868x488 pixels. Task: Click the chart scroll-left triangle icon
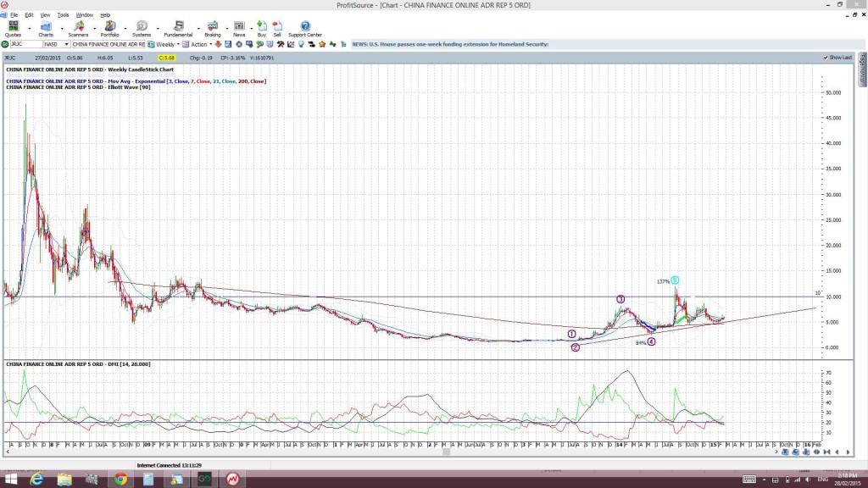pos(837,452)
